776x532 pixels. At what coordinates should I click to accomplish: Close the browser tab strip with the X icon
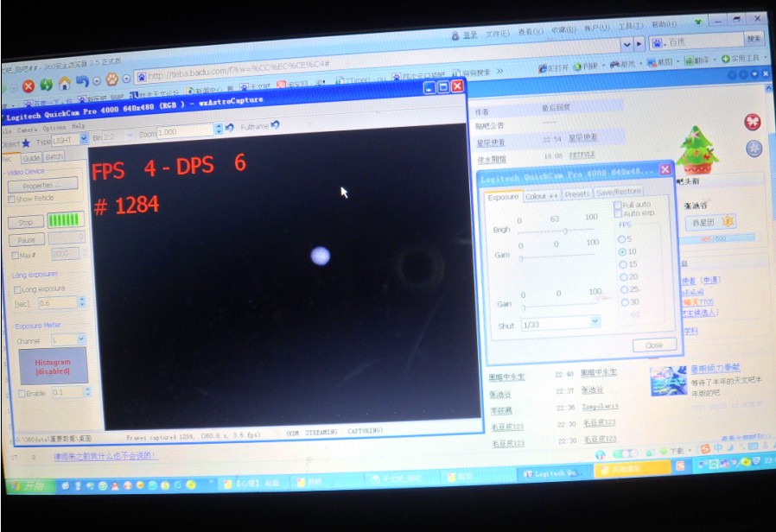click(x=766, y=73)
